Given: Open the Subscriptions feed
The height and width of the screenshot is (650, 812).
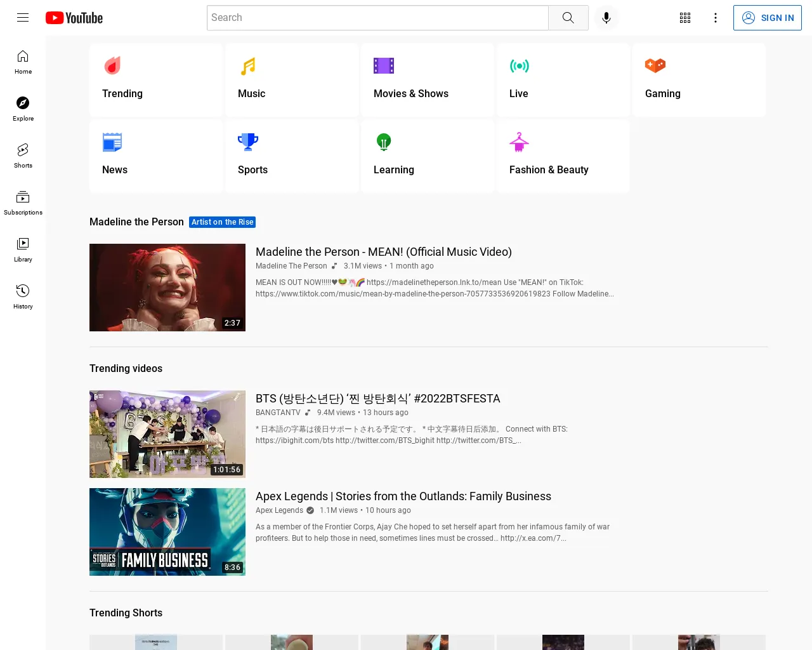Looking at the screenshot, I should (x=23, y=202).
